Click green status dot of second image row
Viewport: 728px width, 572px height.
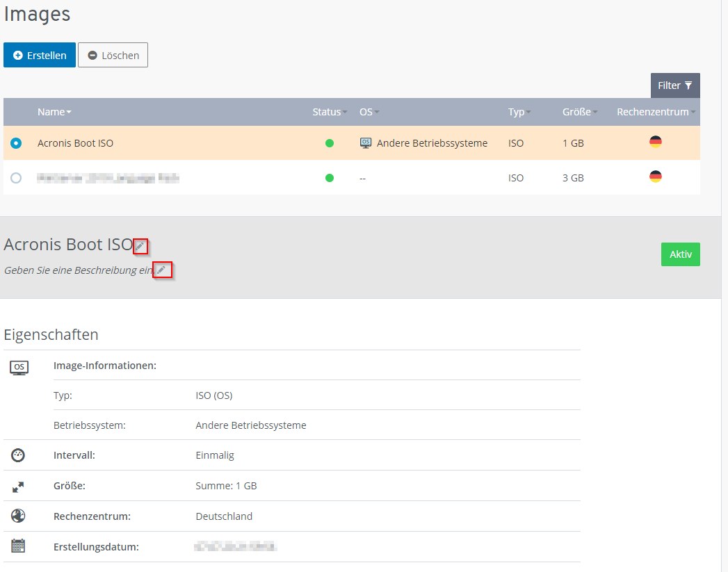pos(330,178)
